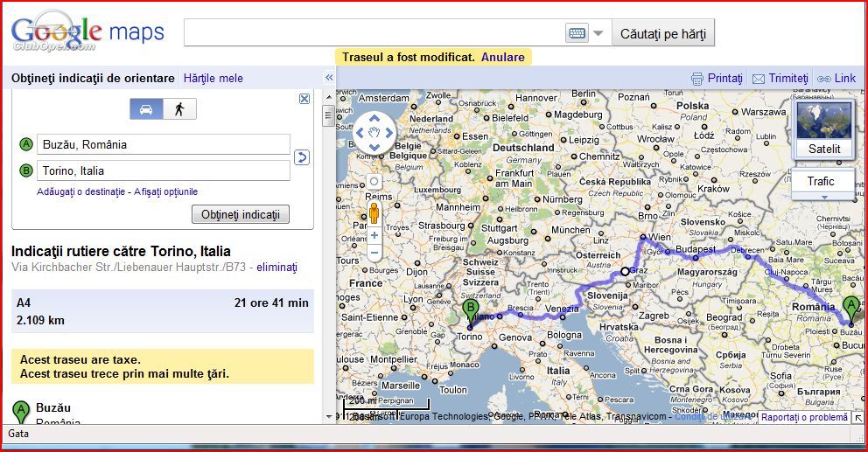
Task: Open Hărțile mele tab
Action: click(213, 78)
